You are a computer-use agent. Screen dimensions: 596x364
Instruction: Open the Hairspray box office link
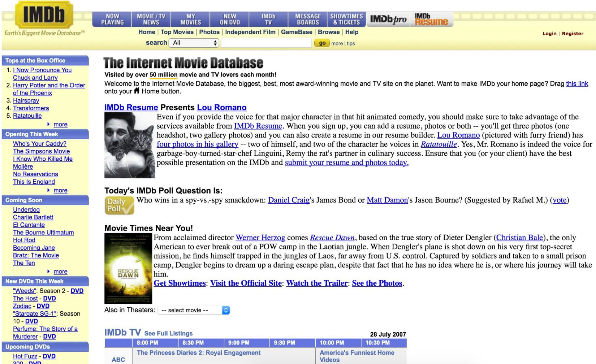click(x=26, y=101)
